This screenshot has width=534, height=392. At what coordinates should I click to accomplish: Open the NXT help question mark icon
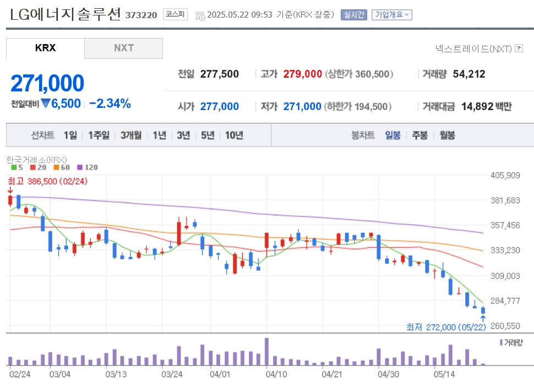[x=519, y=48]
